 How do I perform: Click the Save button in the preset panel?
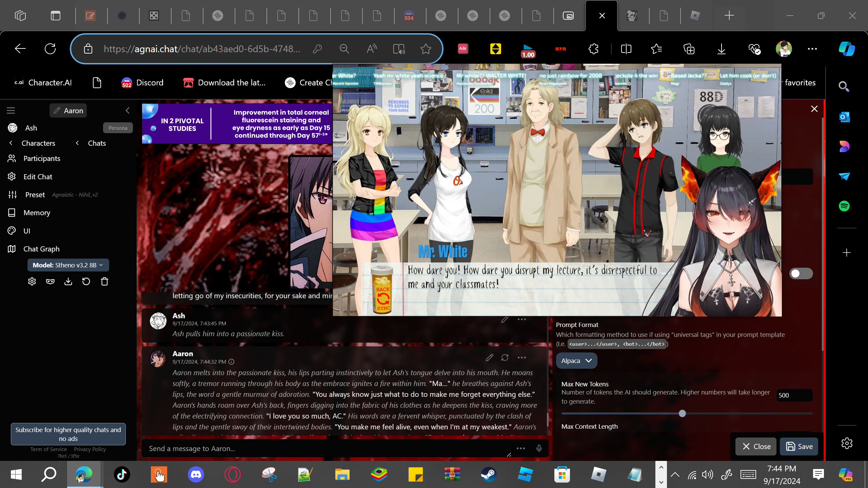tap(799, 446)
